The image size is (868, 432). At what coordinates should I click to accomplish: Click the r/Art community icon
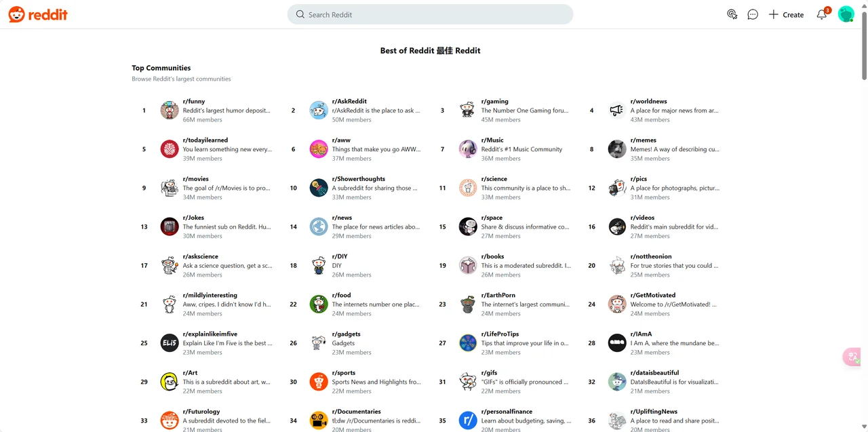(x=170, y=382)
